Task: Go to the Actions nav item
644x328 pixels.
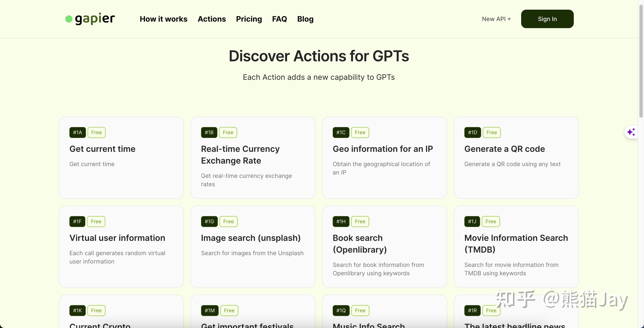Action: tap(212, 19)
